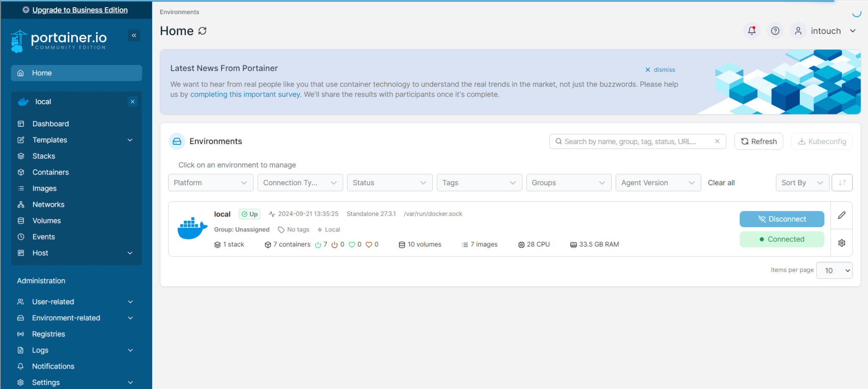Collapse the sidebar with double-arrow icon

click(134, 36)
